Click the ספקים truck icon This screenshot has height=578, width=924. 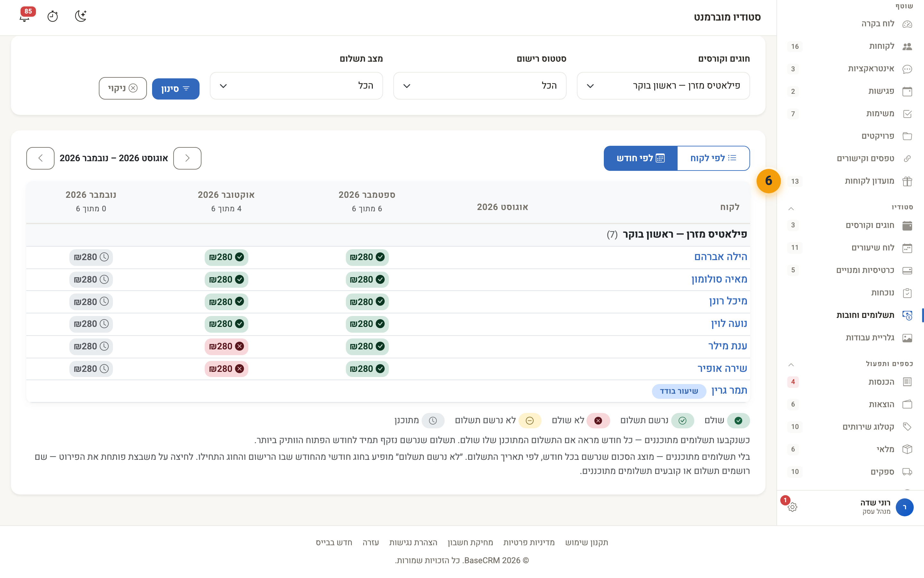[907, 472]
